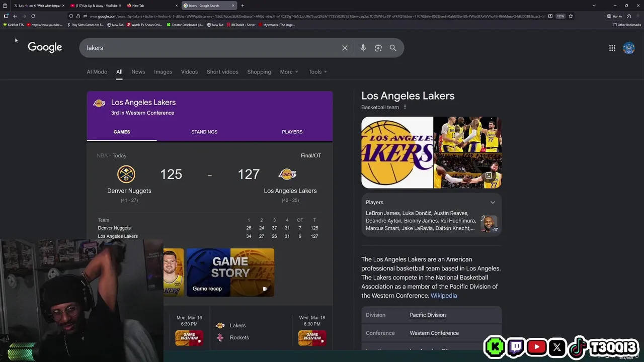Image resolution: width=644 pixels, height=362 pixels.
Task: Go to the Google logo homepage
Action: point(45,47)
